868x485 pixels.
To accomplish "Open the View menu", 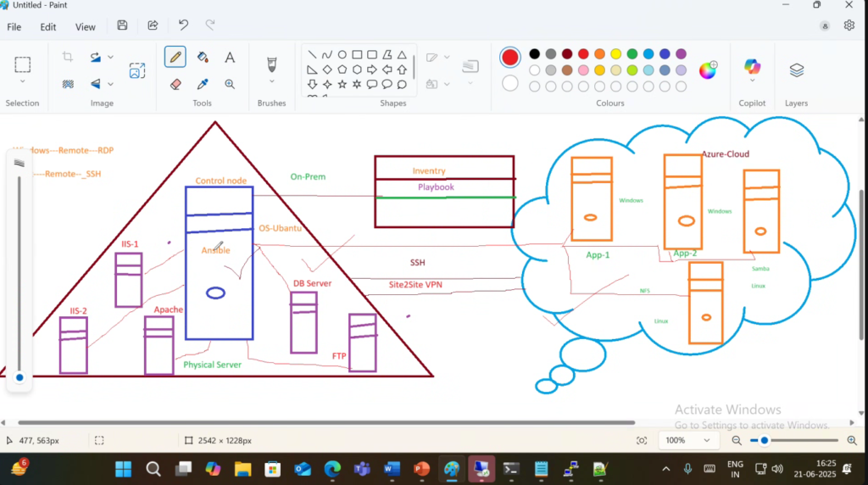I will (86, 26).
